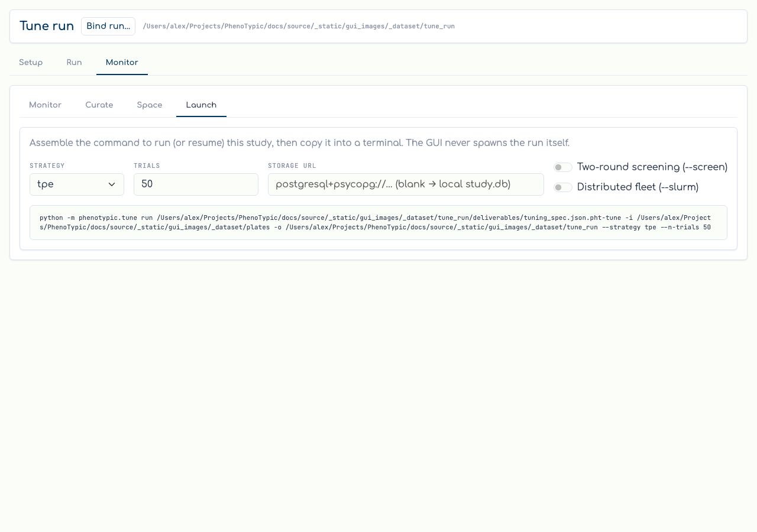Click the chevron arrow in Strategy selector
This screenshot has width=757, height=532.
pyautogui.click(x=112, y=184)
